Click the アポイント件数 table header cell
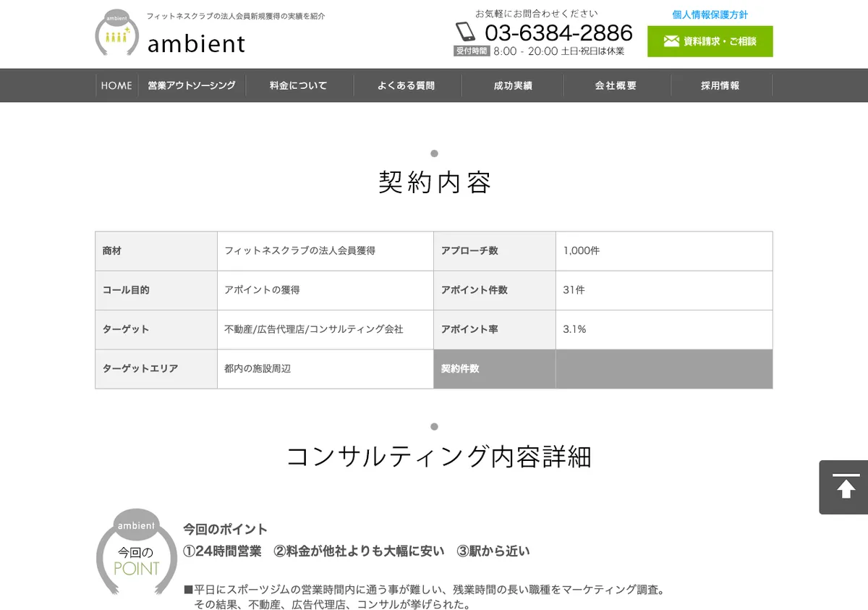This screenshot has height=610, width=868. (x=495, y=290)
